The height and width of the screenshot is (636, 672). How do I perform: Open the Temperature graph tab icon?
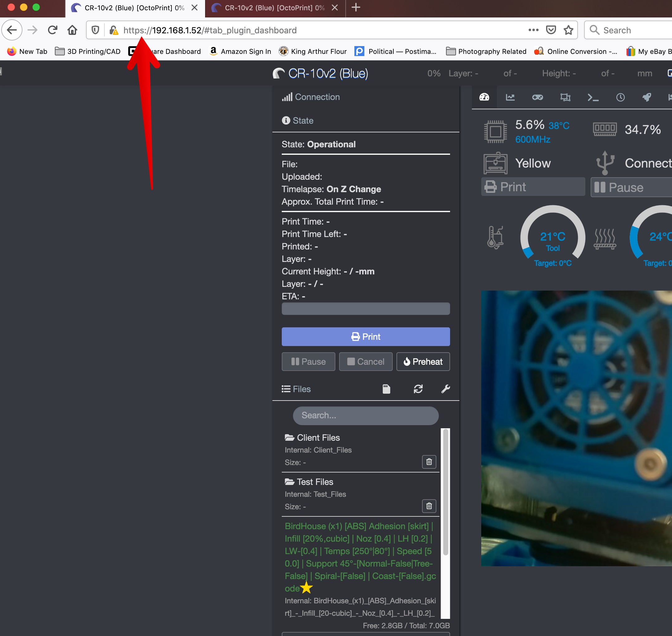[510, 97]
